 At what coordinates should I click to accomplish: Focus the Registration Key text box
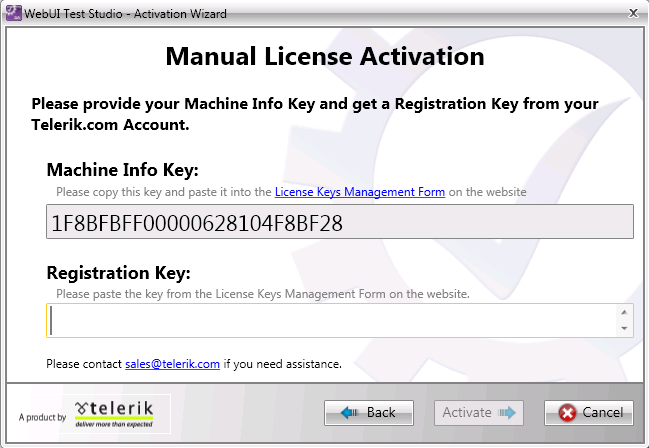pos(330,320)
